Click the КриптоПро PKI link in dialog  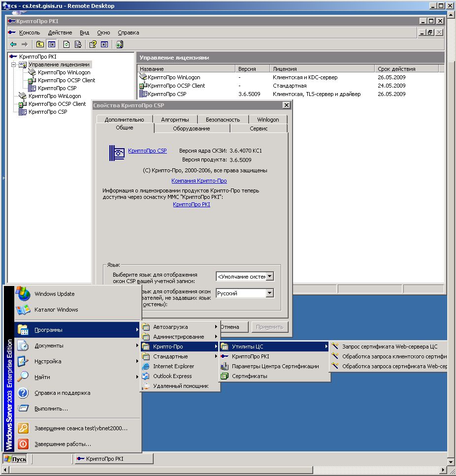(x=192, y=204)
